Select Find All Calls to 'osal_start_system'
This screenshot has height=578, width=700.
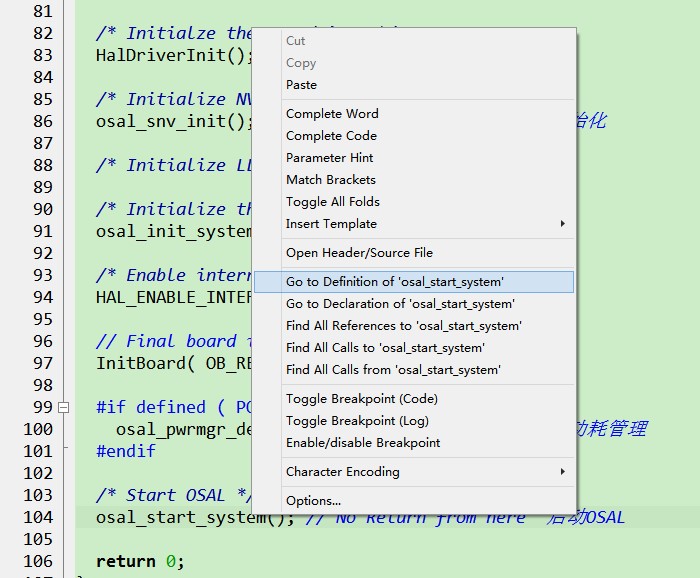414,348
